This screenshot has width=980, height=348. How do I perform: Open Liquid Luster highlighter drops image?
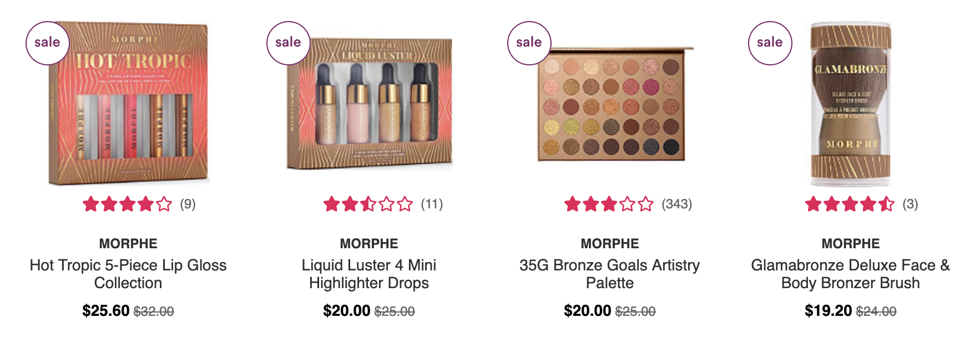[369, 104]
